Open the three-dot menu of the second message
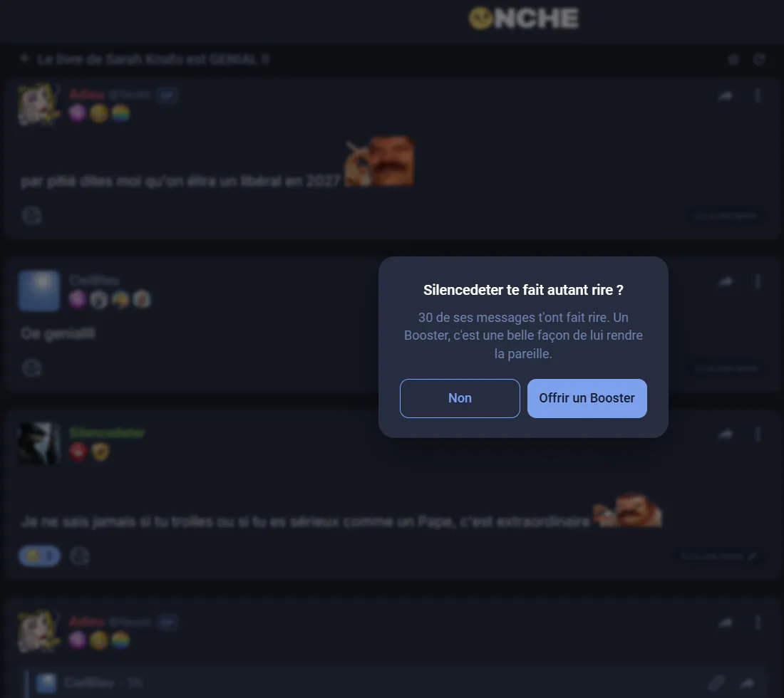Viewport: 784px width, 698px height. click(758, 282)
